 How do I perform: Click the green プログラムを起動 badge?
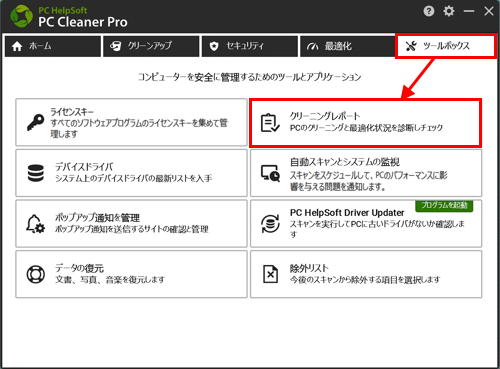444,205
